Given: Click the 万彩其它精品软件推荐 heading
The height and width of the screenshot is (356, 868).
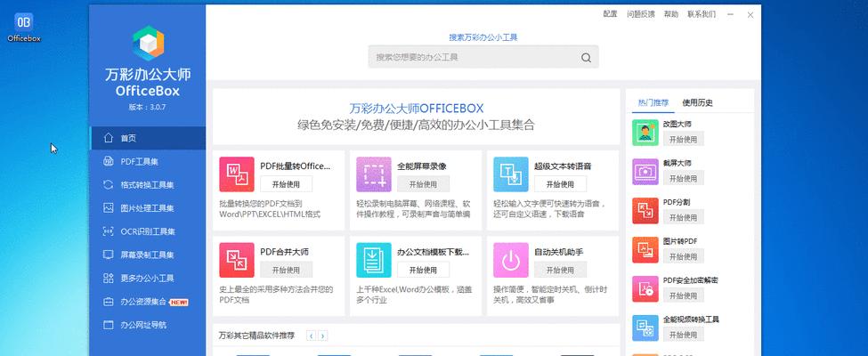Looking at the screenshot, I should pos(257,336).
